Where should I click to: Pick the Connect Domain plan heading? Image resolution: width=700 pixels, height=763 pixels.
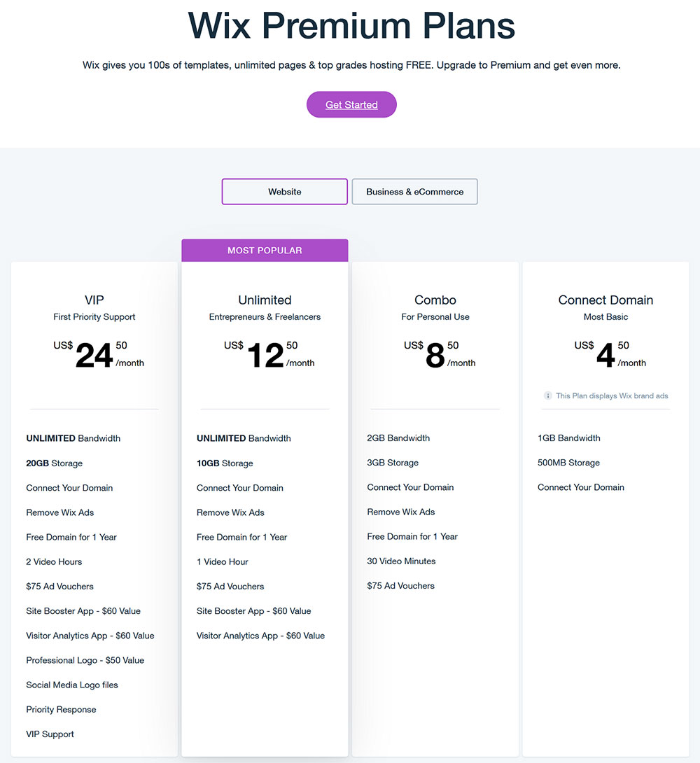point(605,300)
